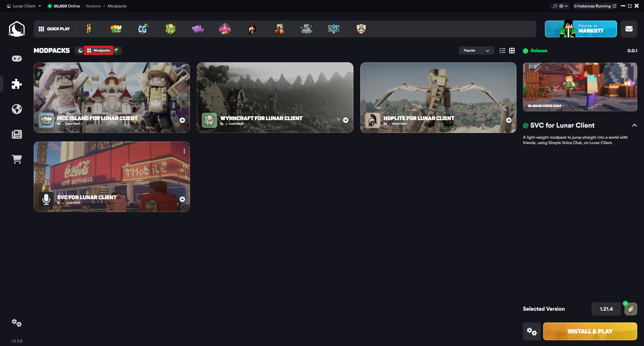
Task: Open the crossed-swords shield server icon
Action: point(361,29)
